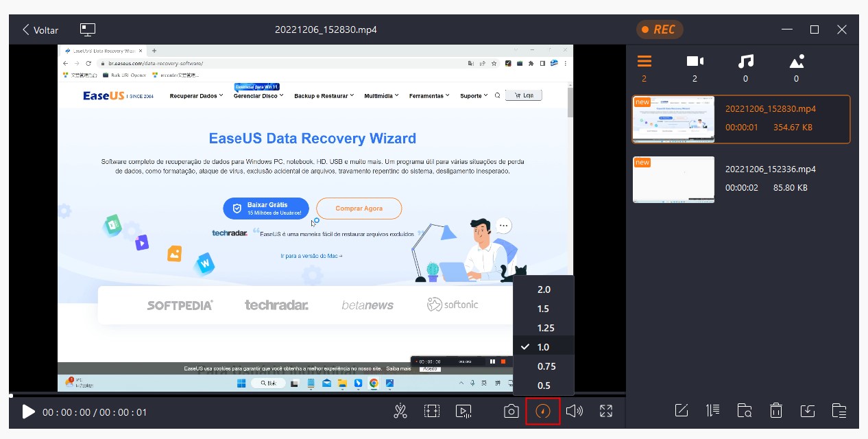
Task: Start a recording with the REC button
Action: point(660,29)
